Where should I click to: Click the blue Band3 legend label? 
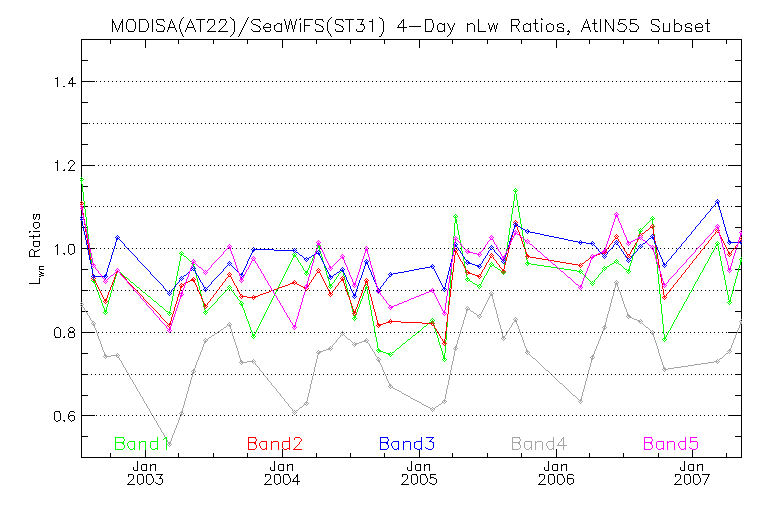pos(407,444)
